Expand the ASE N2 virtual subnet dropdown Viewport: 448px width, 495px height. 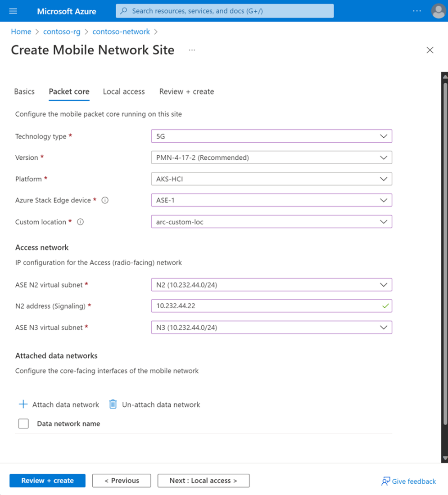pyautogui.click(x=272, y=285)
